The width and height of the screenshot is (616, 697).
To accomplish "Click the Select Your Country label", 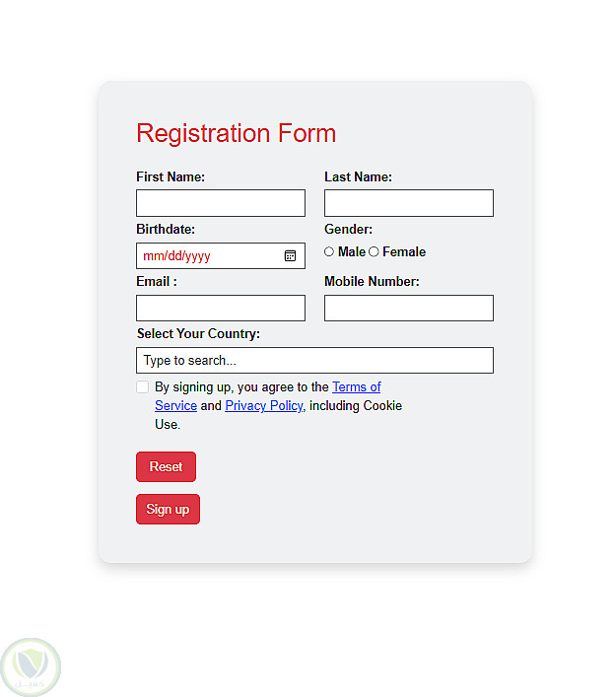I will tap(198, 334).
